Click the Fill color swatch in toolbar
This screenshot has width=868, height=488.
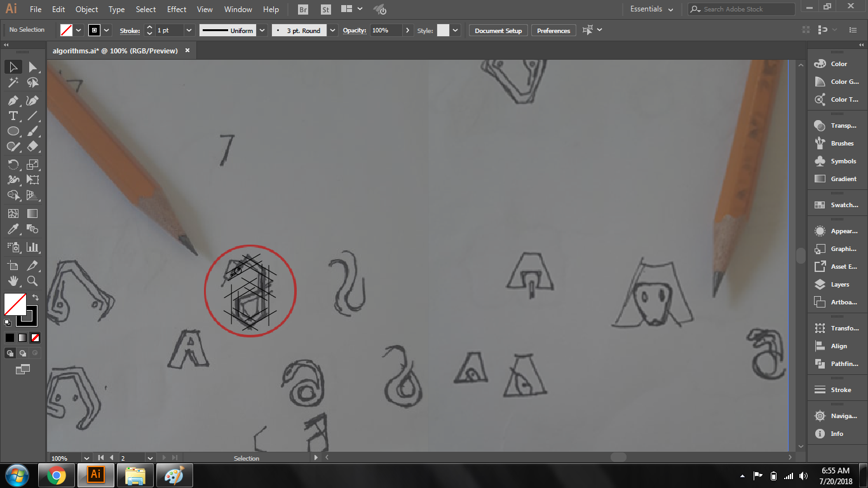(x=15, y=304)
